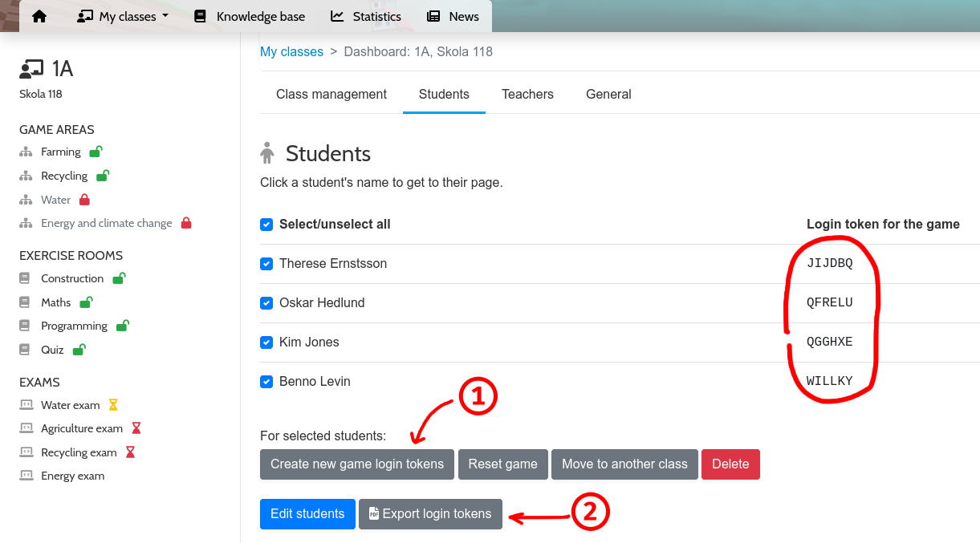This screenshot has height=543, width=980.
Task: Toggle the green lock next to Farming
Action: [96, 152]
